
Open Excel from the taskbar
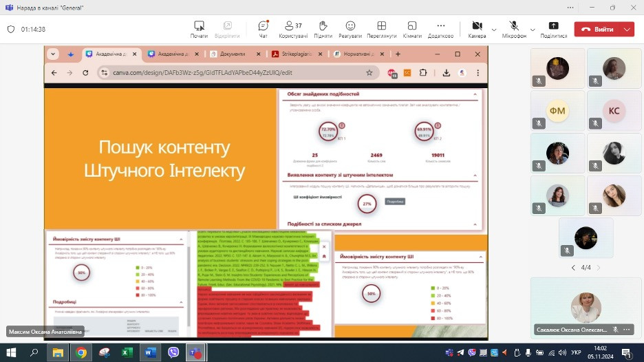point(127,352)
